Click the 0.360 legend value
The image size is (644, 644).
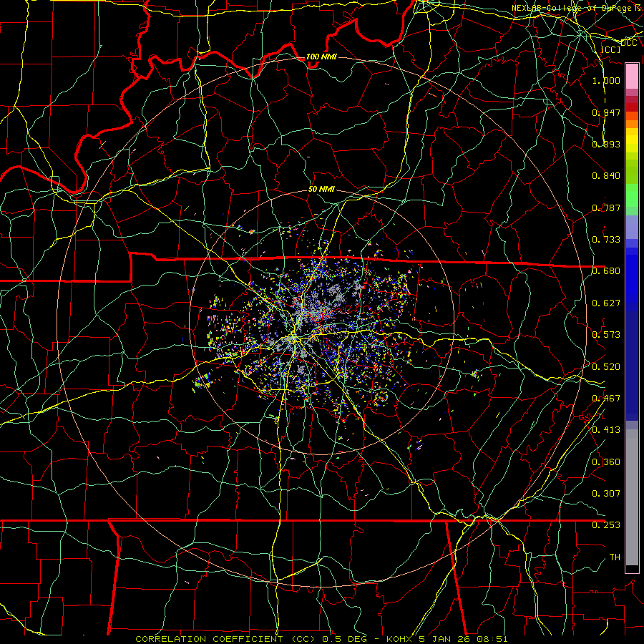pos(606,462)
